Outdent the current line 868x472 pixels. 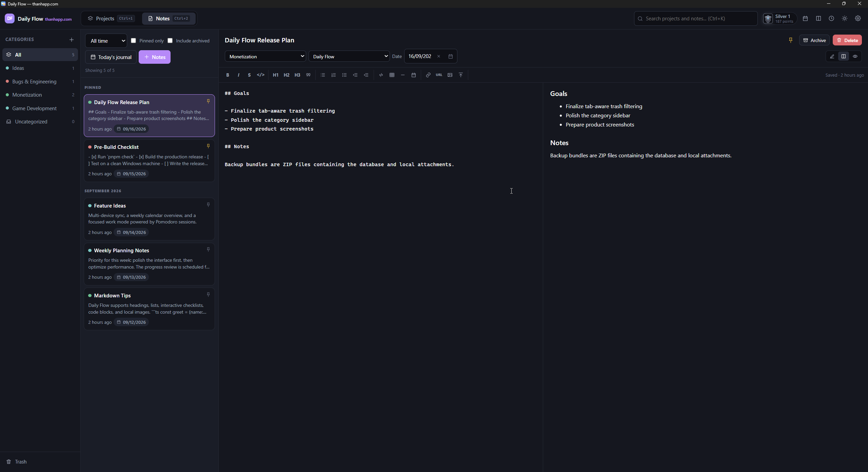(366, 75)
